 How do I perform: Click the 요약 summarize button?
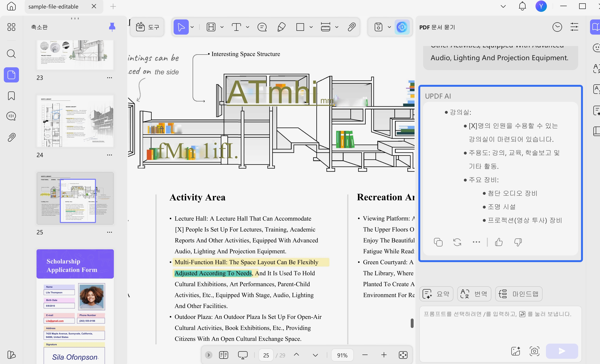tap(436, 294)
